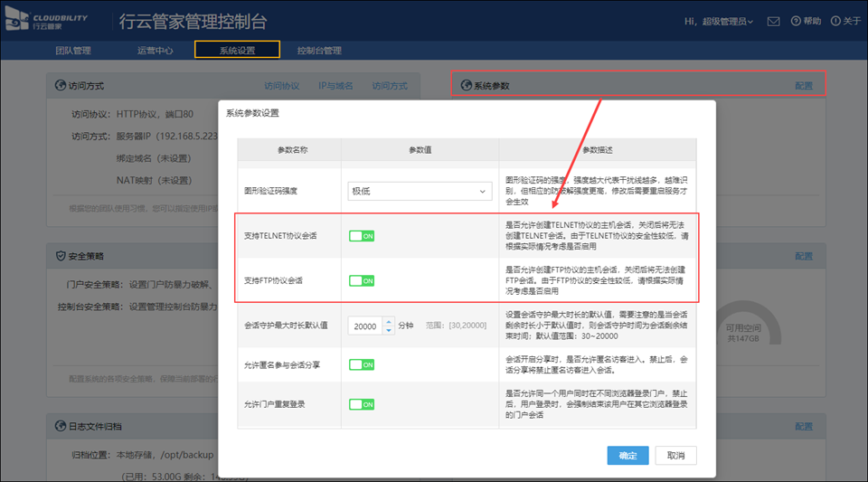The image size is (868, 482).
Task: Click the icon beside 日志文件归档
Action: [x=61, y=425]
